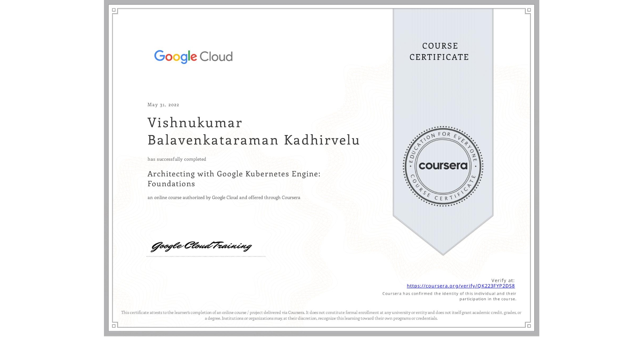This screenshot has height=337, width=644.
Task: Click the 'This certificate attests' disclaimer text
Action: (321, 315)
